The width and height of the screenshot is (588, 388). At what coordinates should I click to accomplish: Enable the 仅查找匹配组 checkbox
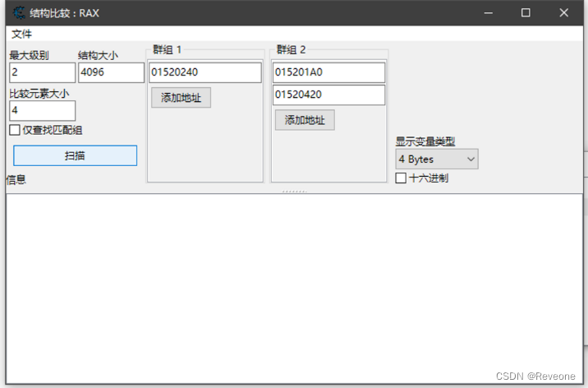(x=15, y=130)
